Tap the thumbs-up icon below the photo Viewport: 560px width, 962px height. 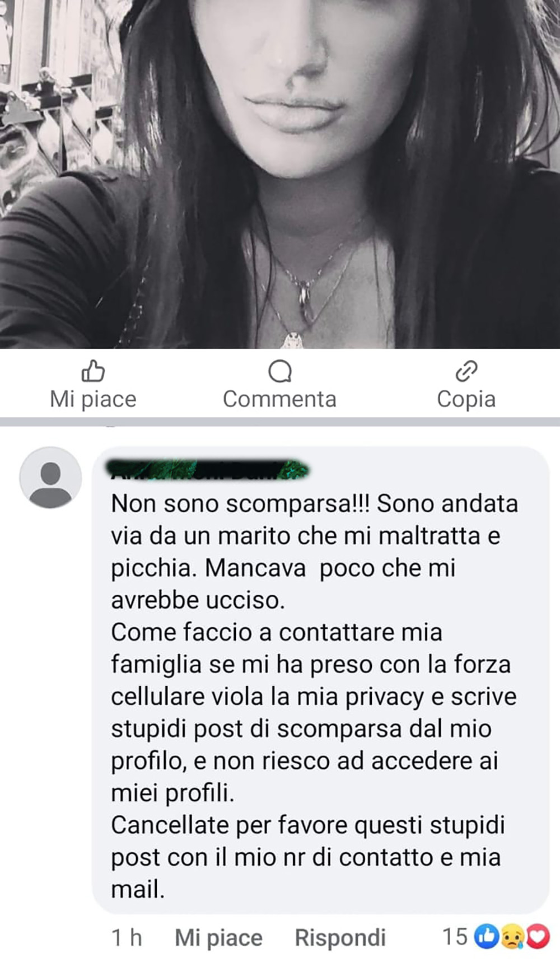pos(93,370)
